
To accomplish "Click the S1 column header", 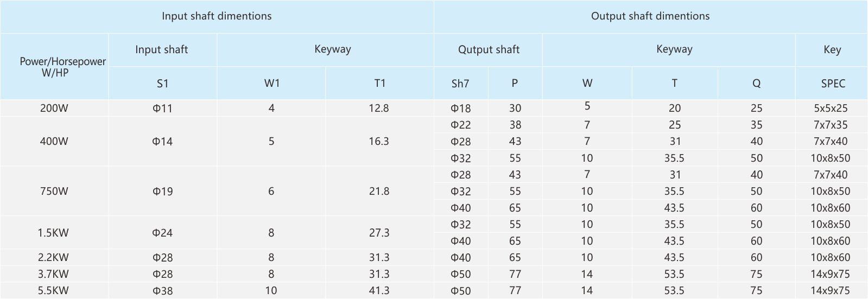I will 162,84.
